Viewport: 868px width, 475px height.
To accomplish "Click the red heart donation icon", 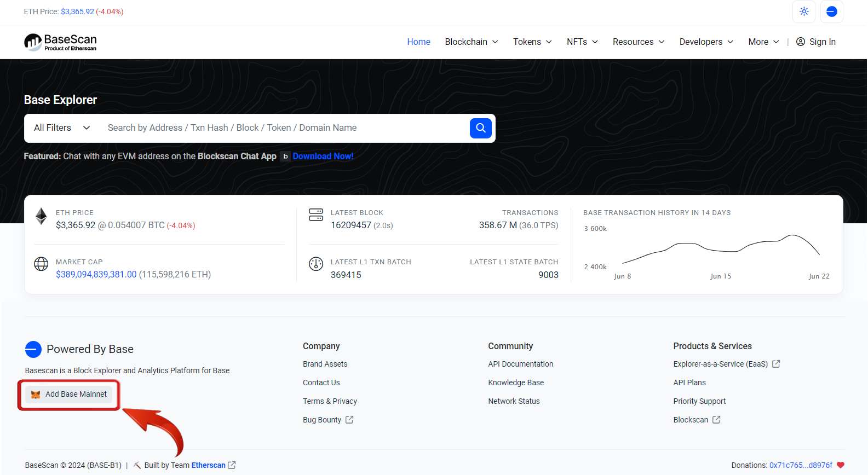I will pyautogui.click(x=841, y=465).
